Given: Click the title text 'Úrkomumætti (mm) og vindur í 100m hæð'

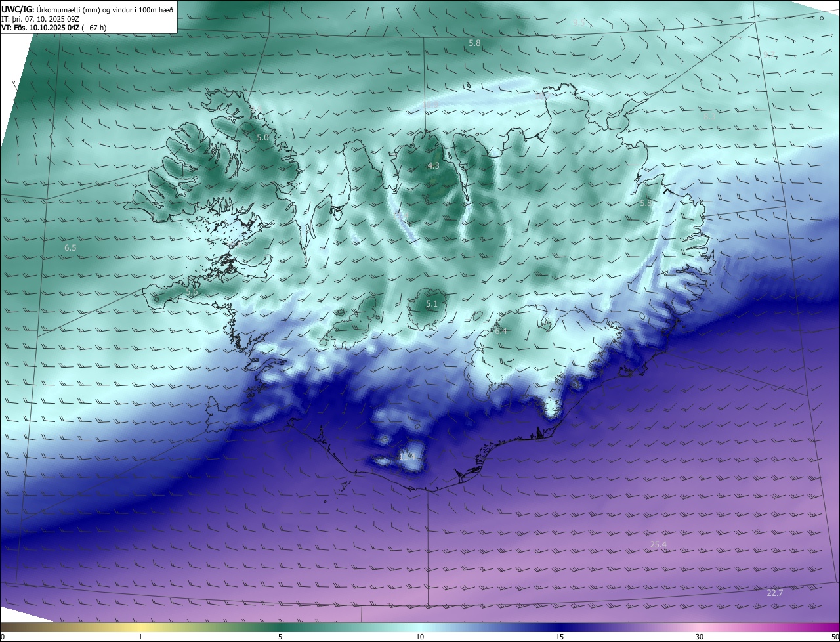Looking at the screenshot, I should click(x=105, y=10).
